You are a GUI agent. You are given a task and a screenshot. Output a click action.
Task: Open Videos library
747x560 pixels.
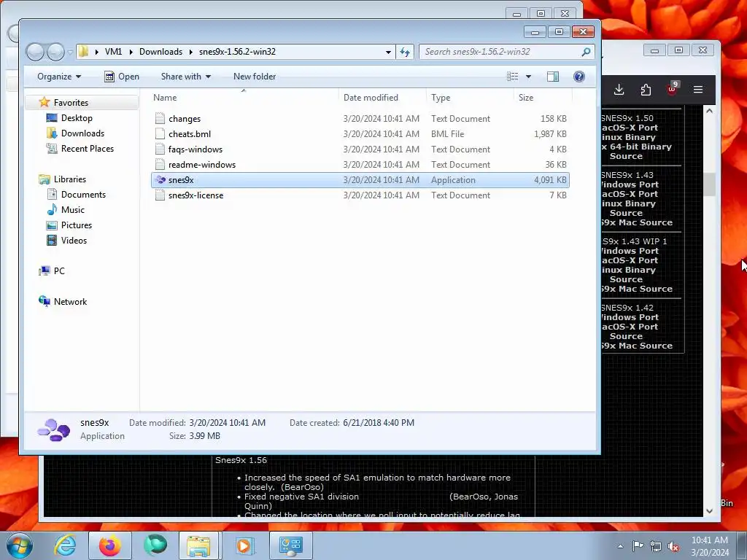[74, 240]
